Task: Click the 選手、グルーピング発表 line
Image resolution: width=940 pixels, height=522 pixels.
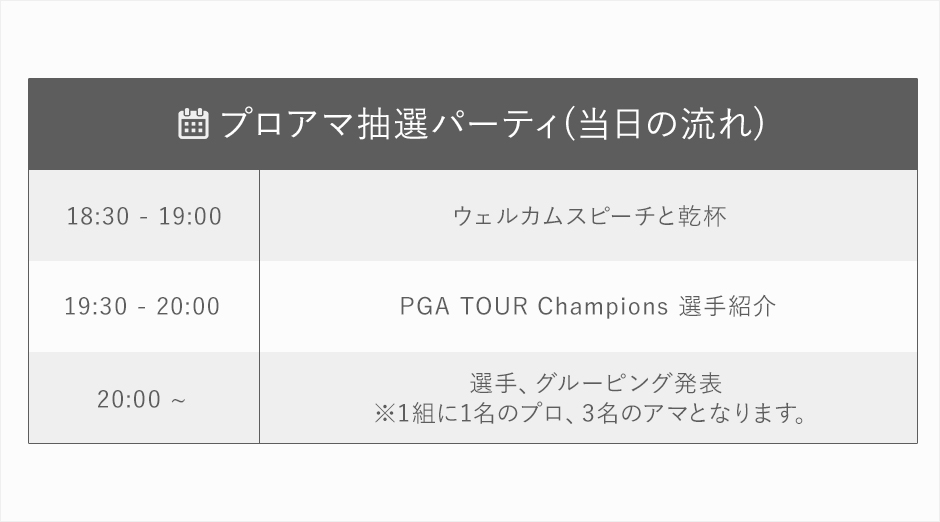Action: 595,384
